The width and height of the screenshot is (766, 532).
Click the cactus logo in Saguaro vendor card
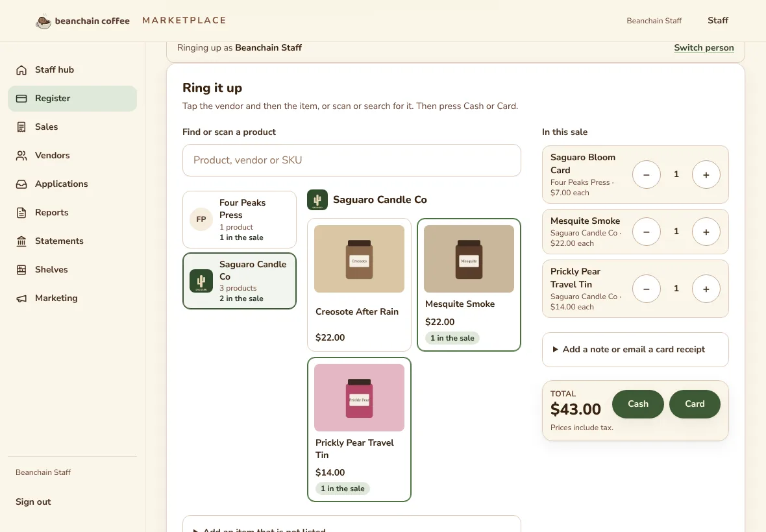[201, 281]
